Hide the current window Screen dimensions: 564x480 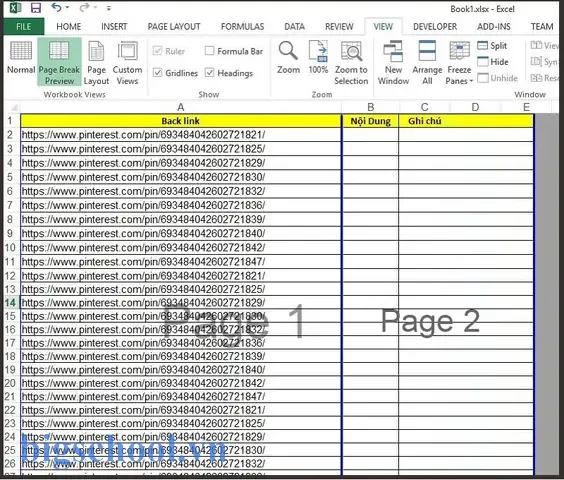pos(493,62)
